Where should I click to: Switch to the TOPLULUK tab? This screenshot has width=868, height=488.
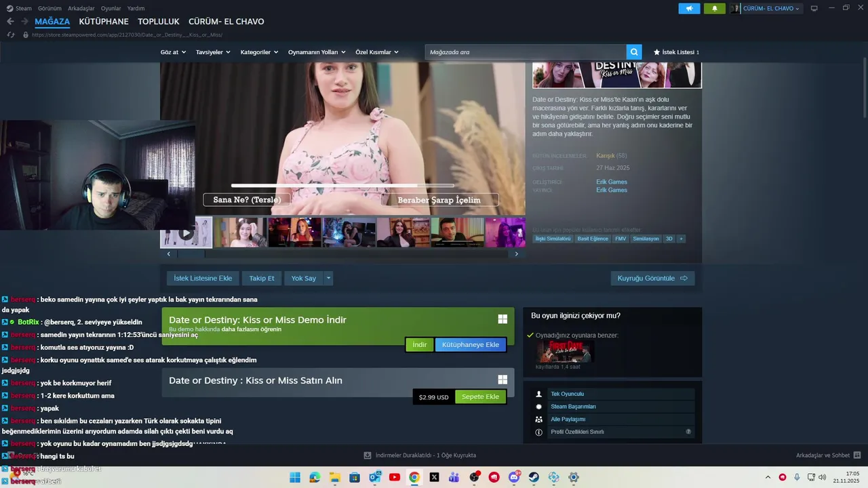(x=159, y=22)
